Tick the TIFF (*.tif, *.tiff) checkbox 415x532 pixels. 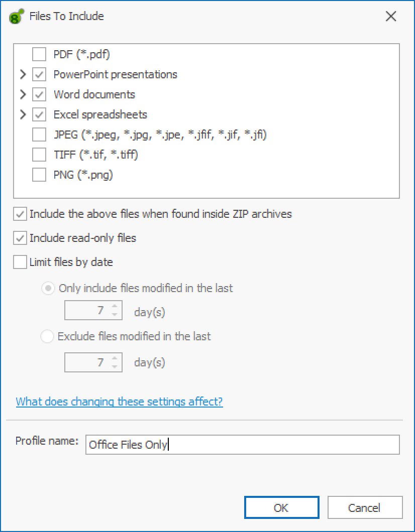point(39,155)
